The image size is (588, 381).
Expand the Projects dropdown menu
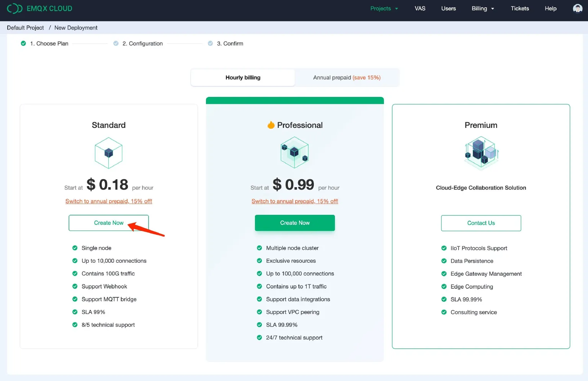[x=384, y=8]
